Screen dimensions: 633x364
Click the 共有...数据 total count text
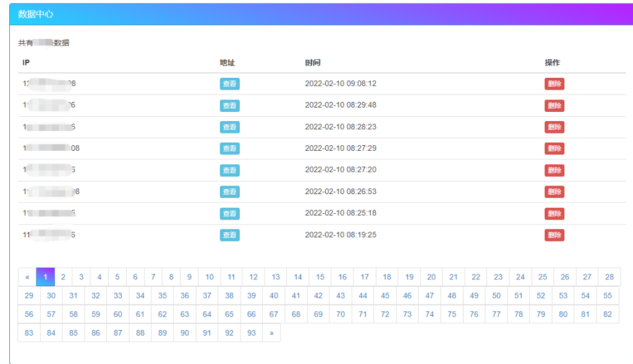pos(44,43)
